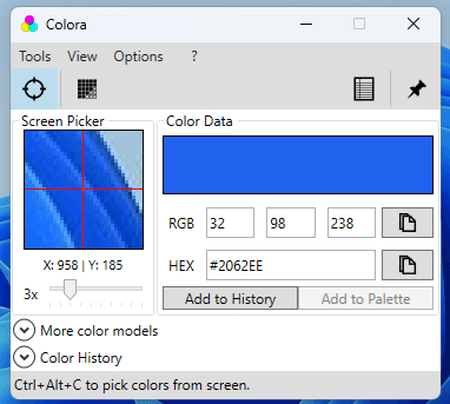Viewport: 450px width, 404px height.
Task: Open the Options menu
Action: pos(138,56)
